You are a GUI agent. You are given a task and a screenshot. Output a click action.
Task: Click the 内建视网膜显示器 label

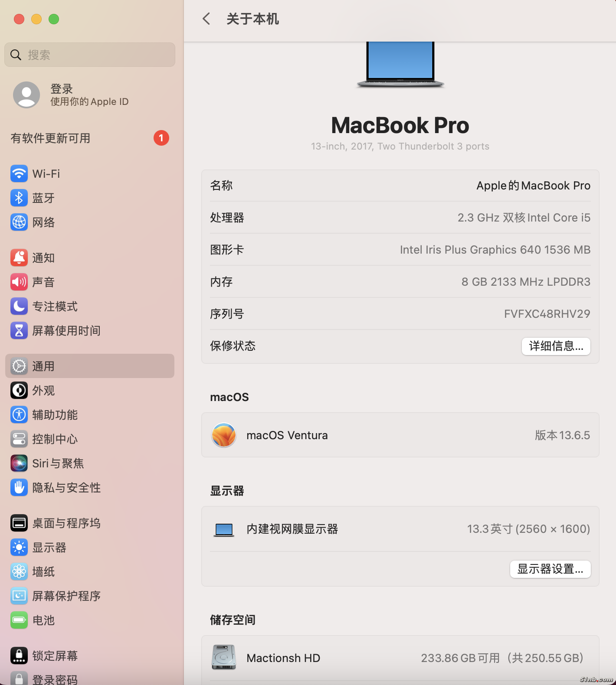coord(292,529)
